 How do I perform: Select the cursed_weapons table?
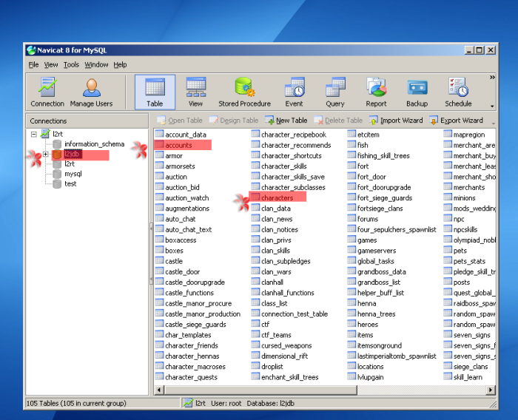[x=281, y=345]
